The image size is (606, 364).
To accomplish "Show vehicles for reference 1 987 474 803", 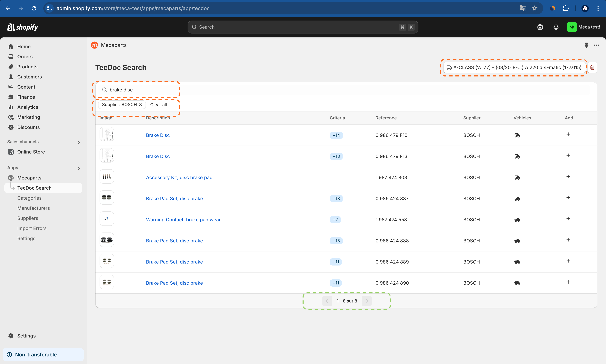I will (x=517, y=177).
